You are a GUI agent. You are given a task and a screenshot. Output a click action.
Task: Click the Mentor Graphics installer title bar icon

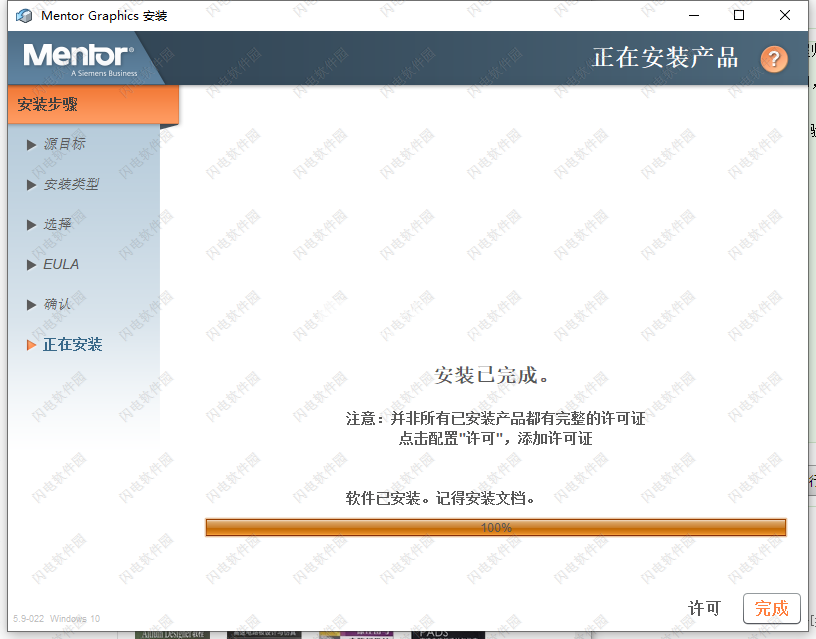click(x=23, y=16)
